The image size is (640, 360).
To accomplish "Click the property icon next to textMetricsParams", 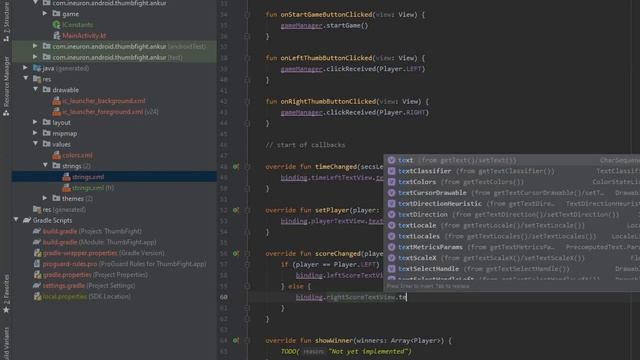I will click(391, 247).
